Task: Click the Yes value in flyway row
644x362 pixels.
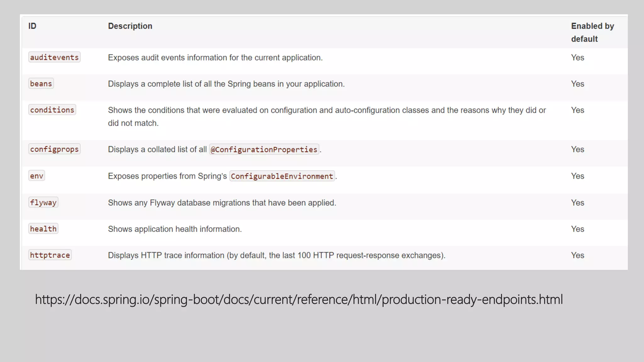Action: [578, 203]
